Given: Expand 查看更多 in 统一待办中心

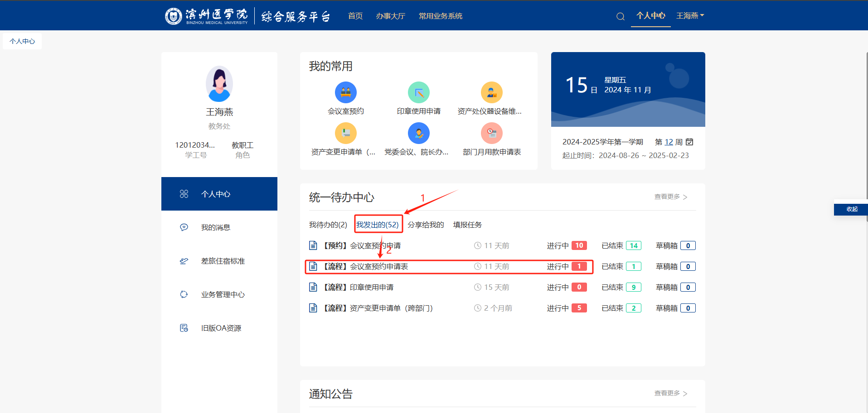Looking at the screenshot, I should pyautogui.click(x=671, y=197).
